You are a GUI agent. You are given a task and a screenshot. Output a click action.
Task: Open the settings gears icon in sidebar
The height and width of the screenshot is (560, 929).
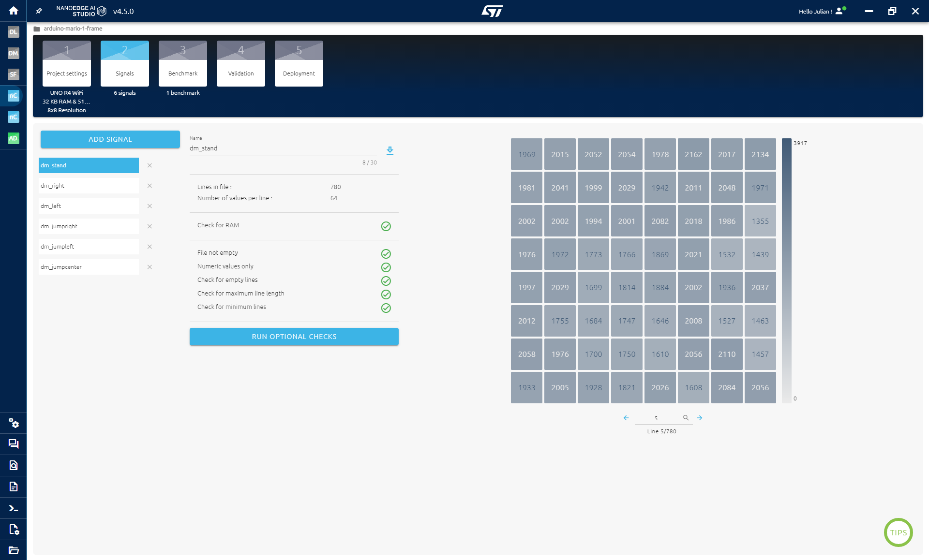(x=14, y=423)
